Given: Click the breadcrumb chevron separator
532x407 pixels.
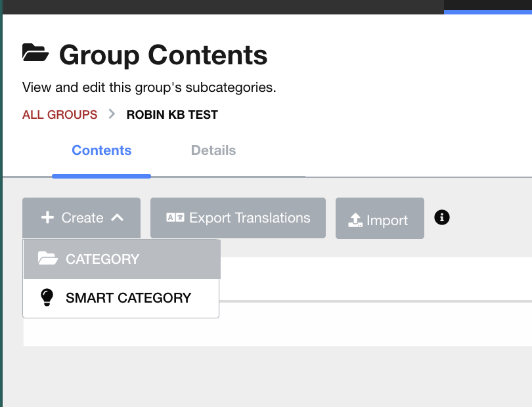Looking at the screenshot, I should (112, 114).
